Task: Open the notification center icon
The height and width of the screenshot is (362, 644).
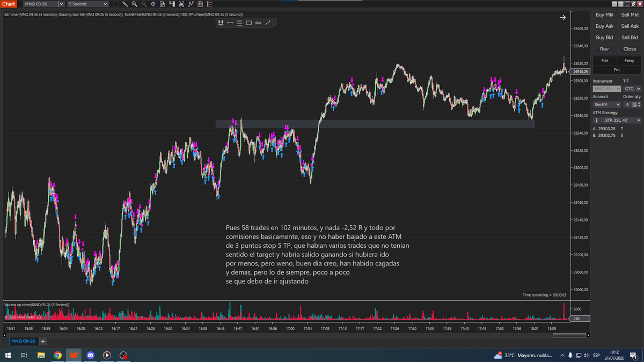Action: (634, 355)
